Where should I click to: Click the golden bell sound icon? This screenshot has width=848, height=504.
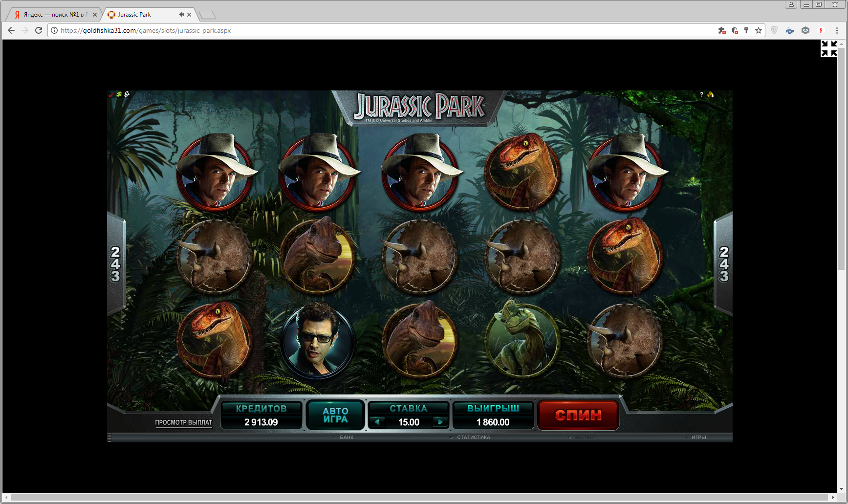pyautogui.click(x=711, y=94)
